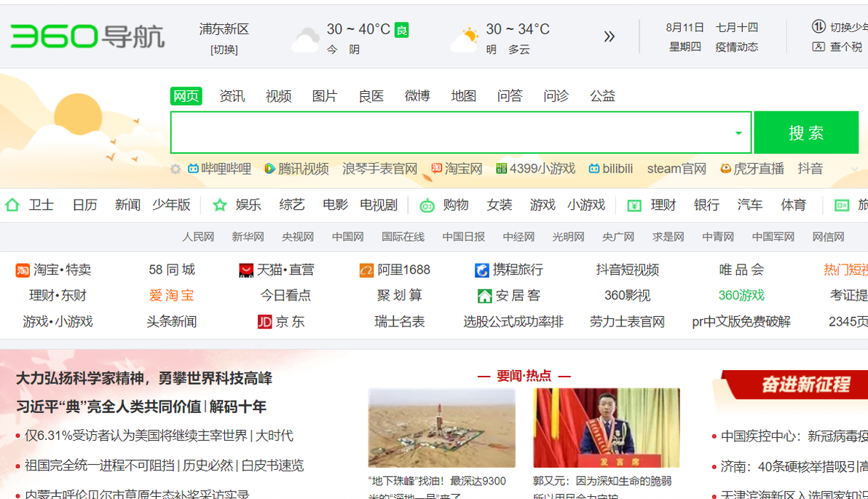Open 4399小游戏 shortcut
Image resolution: width=868 pixels, height=499 pixels.
point(535,168)
